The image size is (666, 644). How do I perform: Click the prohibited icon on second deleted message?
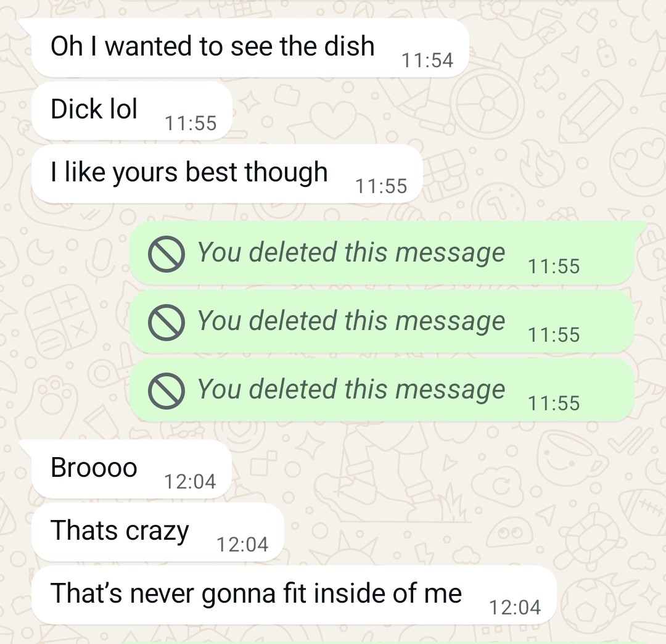166,322
